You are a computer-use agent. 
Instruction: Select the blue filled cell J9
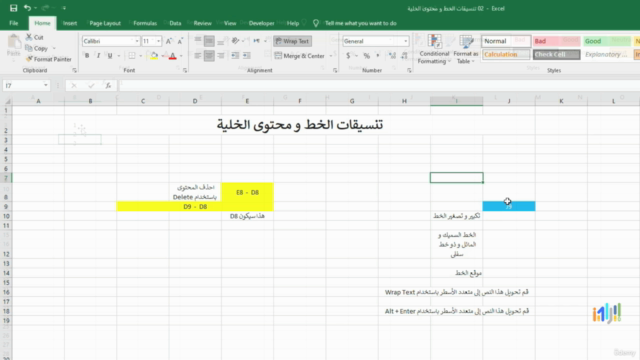tap(509, 206)
